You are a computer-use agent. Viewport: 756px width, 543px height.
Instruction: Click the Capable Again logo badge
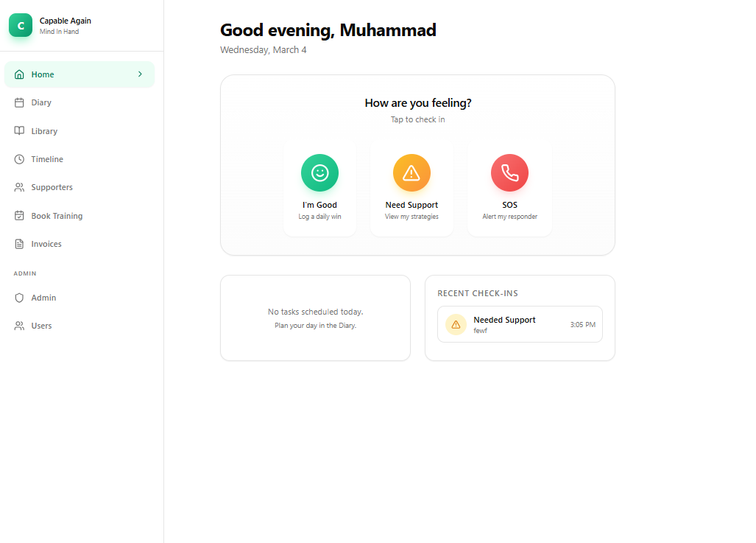pos(20,25)
